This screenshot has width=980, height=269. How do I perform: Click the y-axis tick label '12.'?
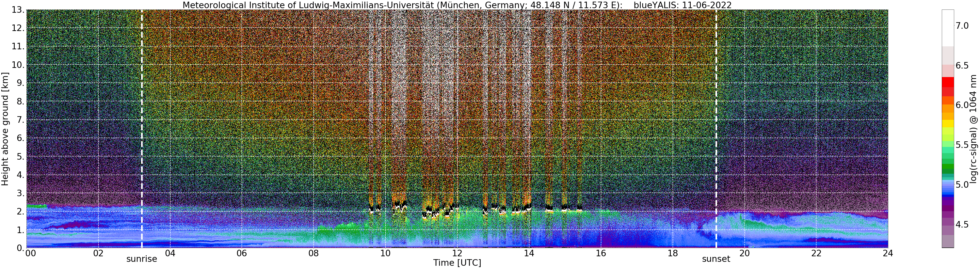[x=18, y=28]
